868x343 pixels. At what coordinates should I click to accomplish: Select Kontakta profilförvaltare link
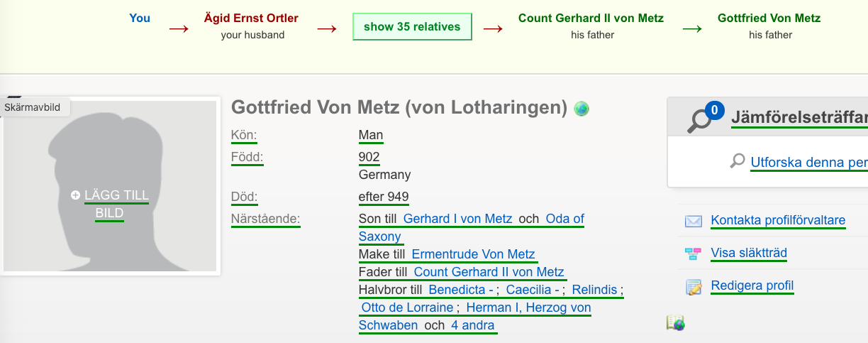(778, 220)
